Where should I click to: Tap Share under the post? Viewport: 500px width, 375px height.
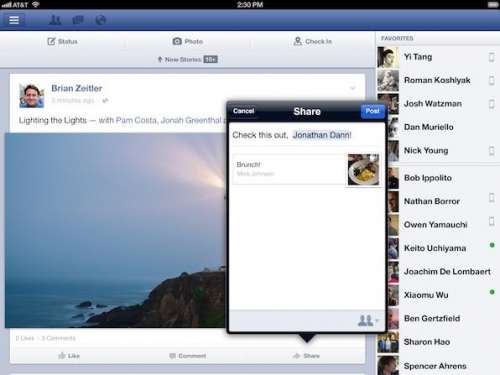point(306,356)
